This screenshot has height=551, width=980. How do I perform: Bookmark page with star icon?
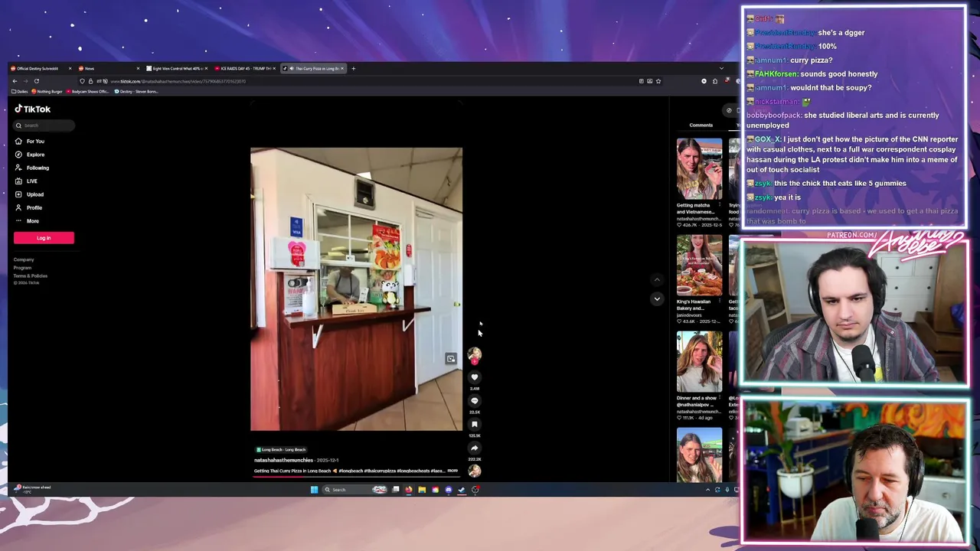pos(658,81)
